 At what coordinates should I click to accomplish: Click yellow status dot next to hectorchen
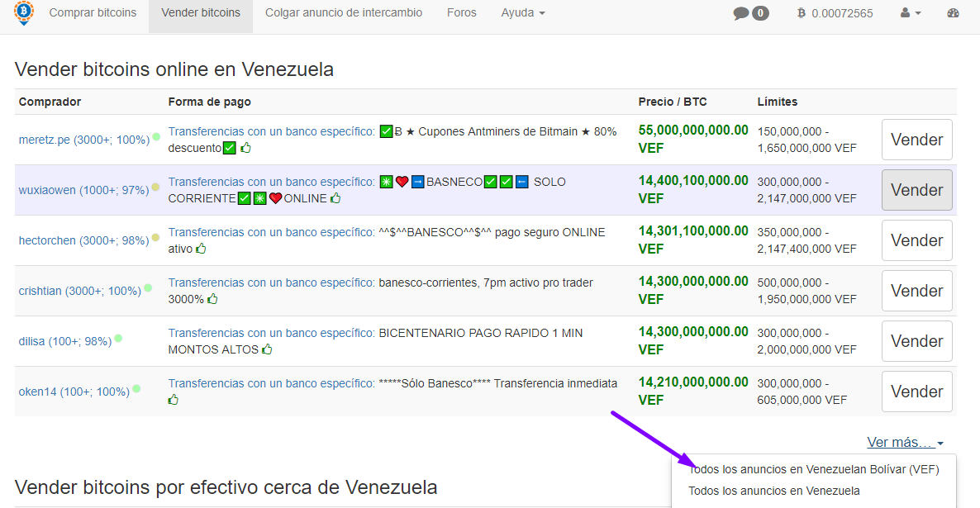pos(155,237)
